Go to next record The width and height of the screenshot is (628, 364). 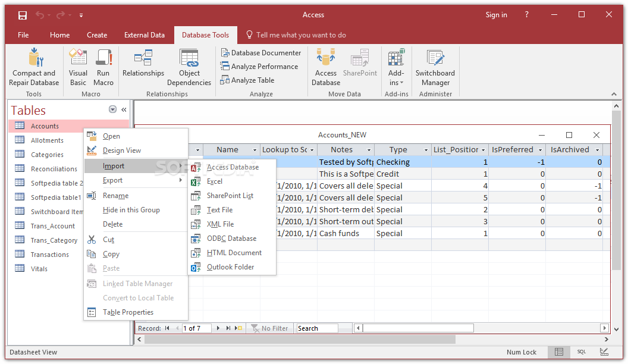point(218,328)
